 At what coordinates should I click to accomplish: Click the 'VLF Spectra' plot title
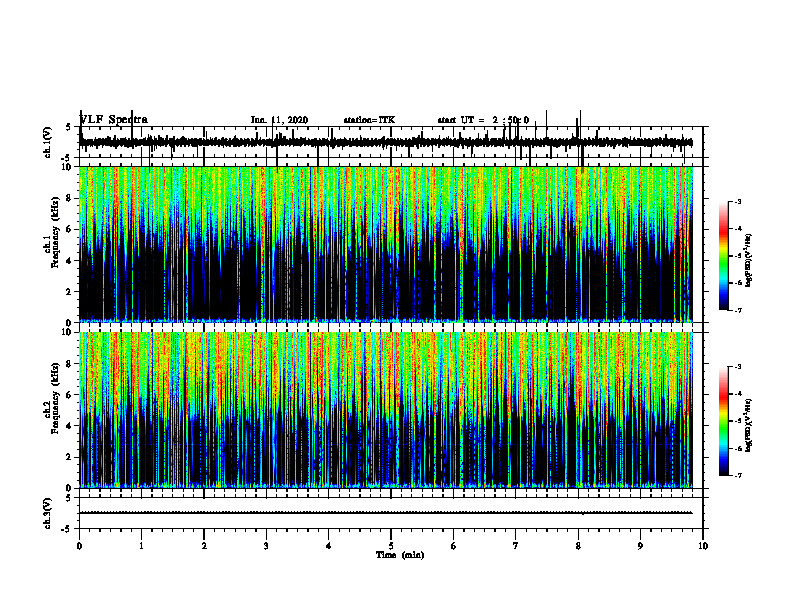[114, 120]
